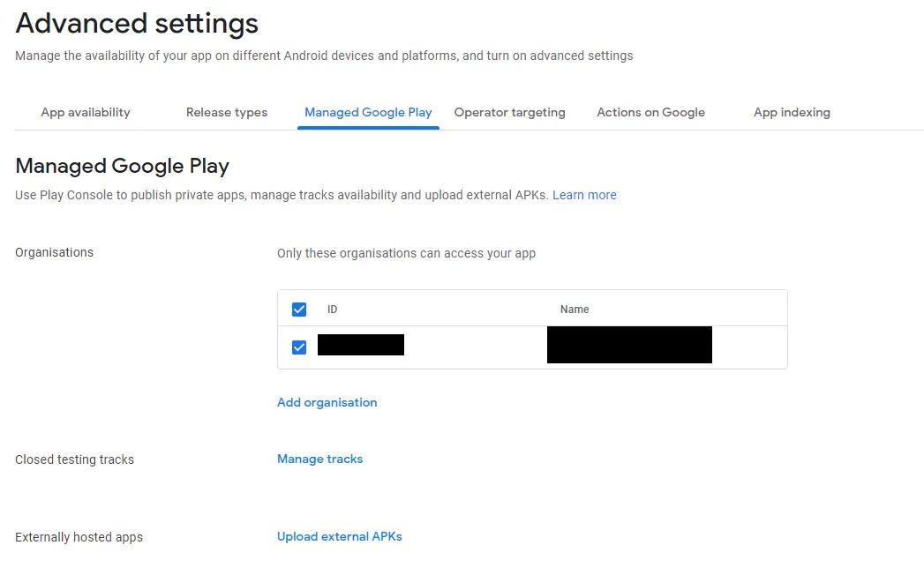Switch to the Release types tab
924x575 pixels.
click(x=227, y=113)
